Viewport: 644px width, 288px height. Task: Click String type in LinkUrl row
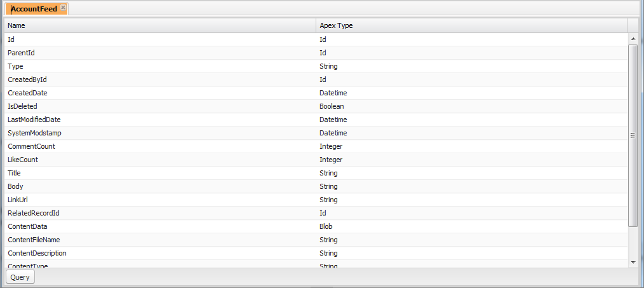328,200
